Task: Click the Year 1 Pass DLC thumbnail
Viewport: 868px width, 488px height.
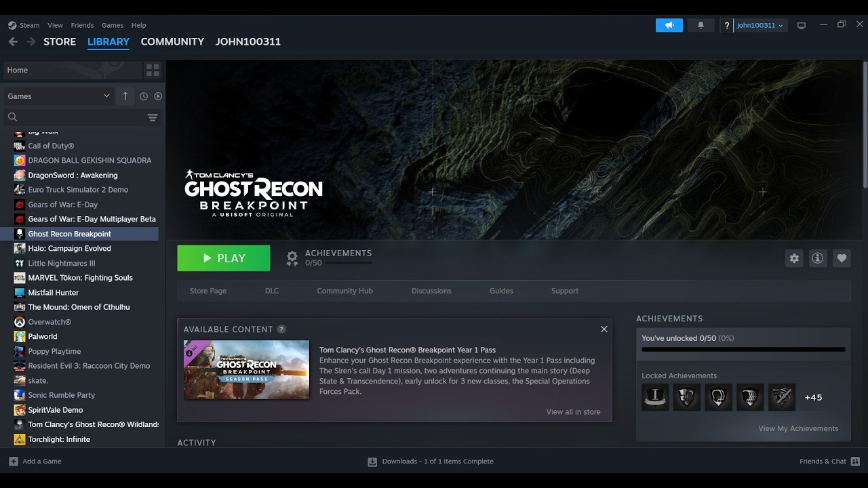Action: [246, 369]
